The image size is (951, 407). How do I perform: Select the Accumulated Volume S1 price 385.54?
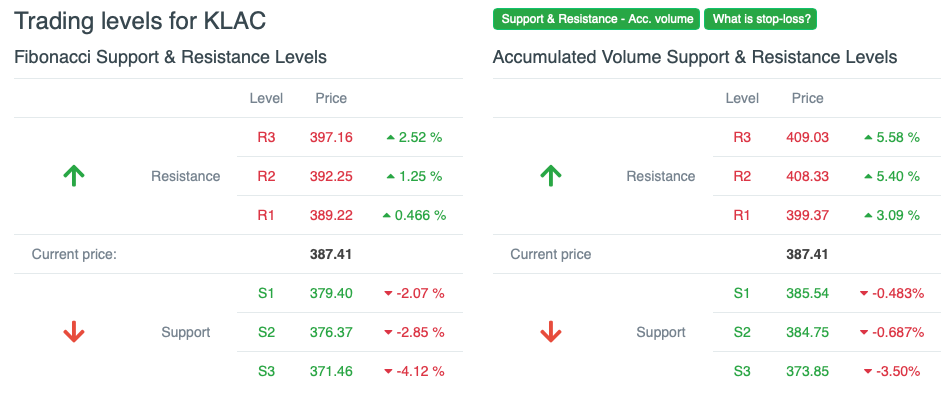(807, 293)
